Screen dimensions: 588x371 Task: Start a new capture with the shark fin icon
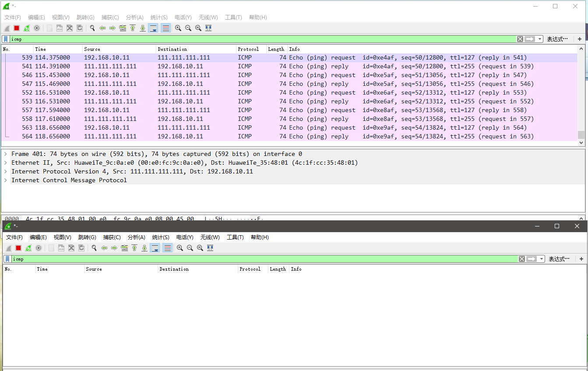(7, 28)
